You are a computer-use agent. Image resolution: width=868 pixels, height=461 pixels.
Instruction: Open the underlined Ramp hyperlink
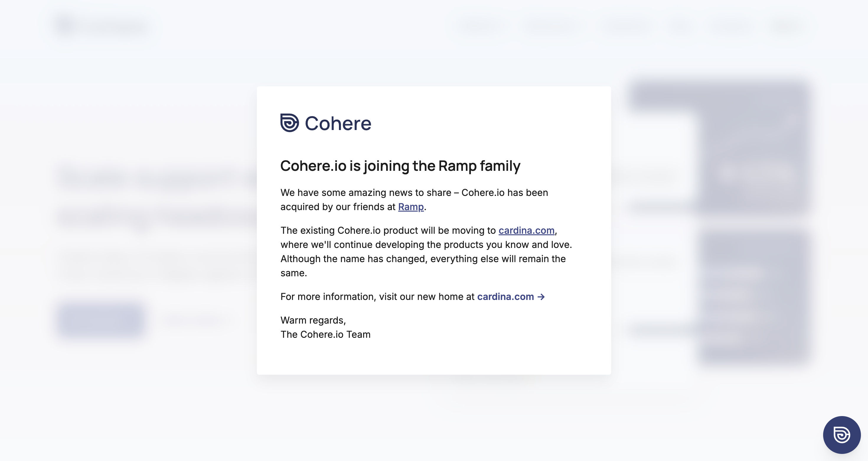(410, 207)
